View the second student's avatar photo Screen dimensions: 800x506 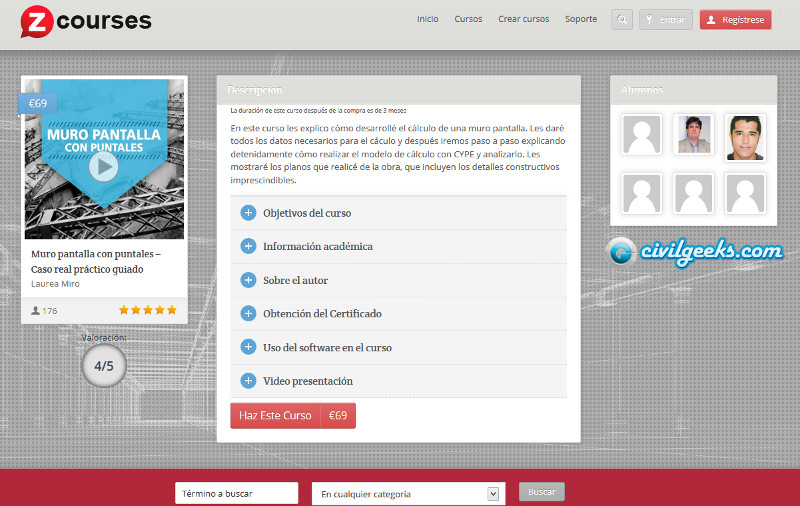(693, 137)
